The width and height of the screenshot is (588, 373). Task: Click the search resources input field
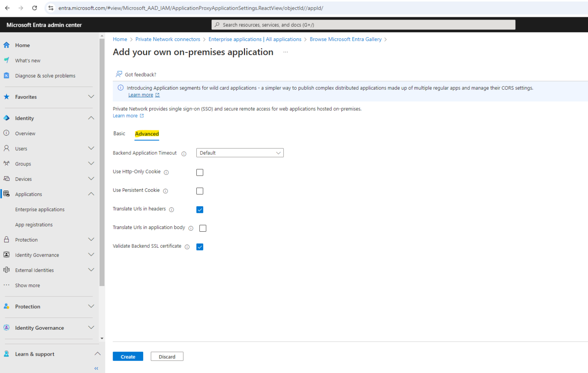pos(363,25)
